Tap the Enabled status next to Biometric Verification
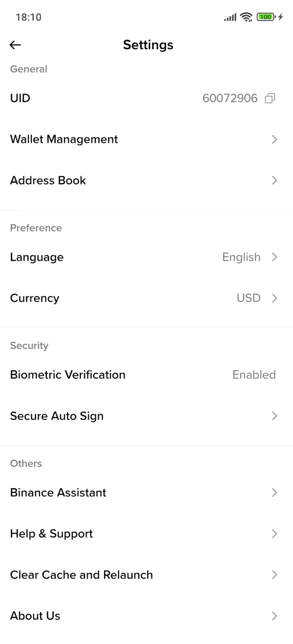 click(x=254, y=375)
